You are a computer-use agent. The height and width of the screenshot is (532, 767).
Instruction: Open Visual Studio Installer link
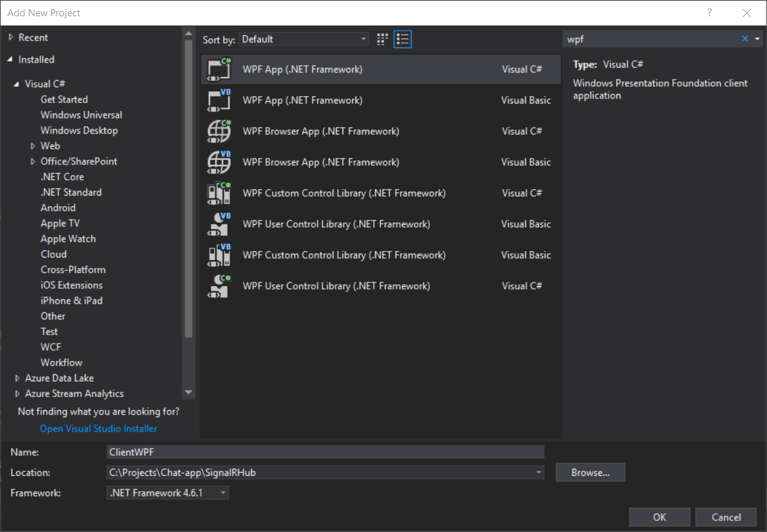point(98,428)
